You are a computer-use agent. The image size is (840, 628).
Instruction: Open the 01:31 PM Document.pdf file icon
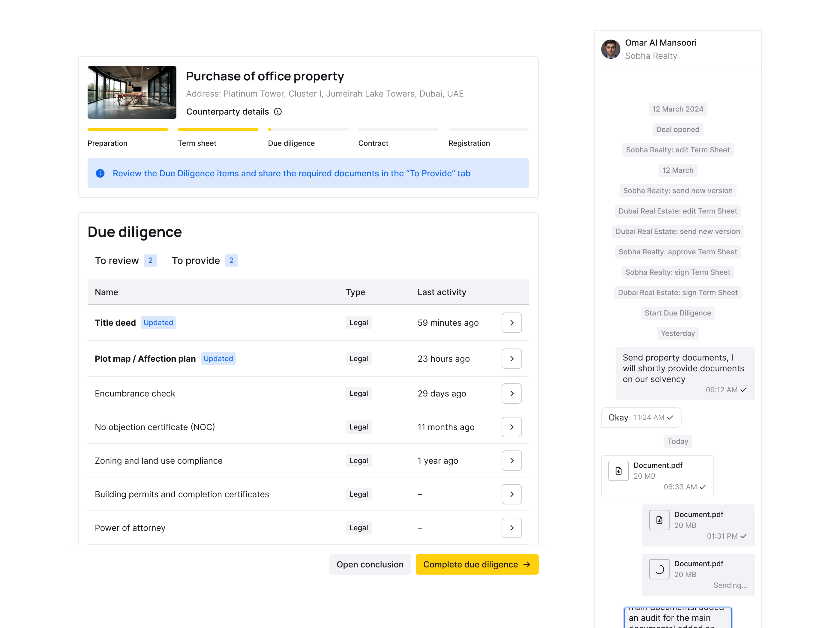click(x=659, y=520)
